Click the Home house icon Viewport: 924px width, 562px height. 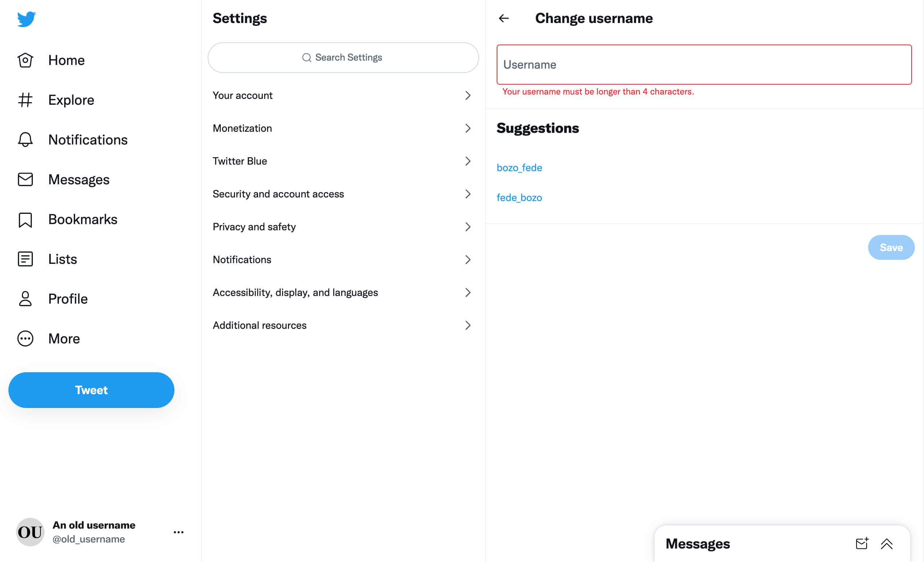pyautogui.click(x=25, y=60)
